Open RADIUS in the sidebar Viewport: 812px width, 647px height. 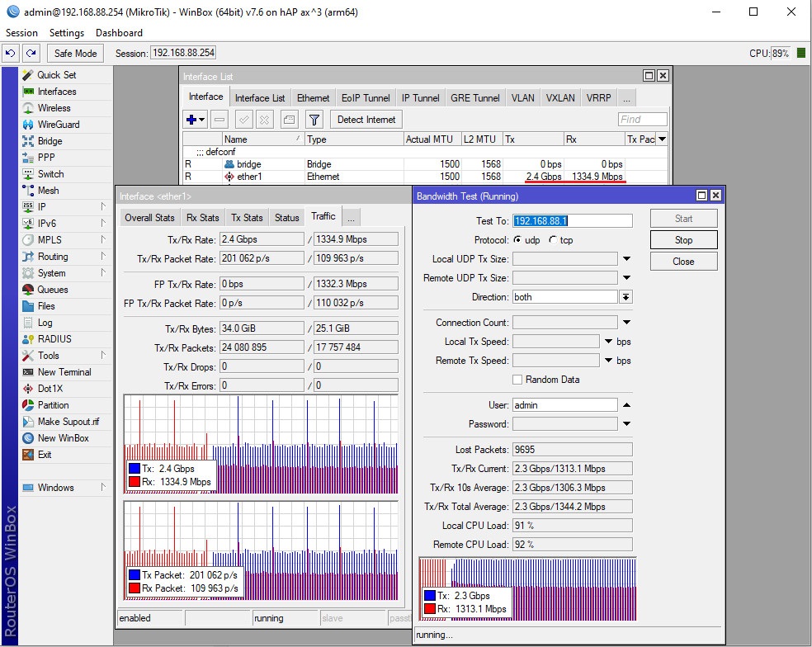point(54,339)
